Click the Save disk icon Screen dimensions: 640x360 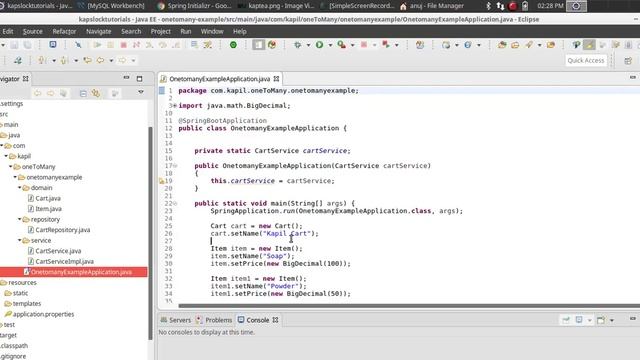(x=14, y=45)
